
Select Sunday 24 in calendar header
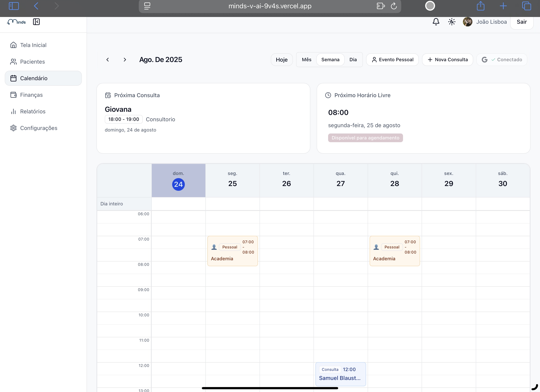coord(178,180)
